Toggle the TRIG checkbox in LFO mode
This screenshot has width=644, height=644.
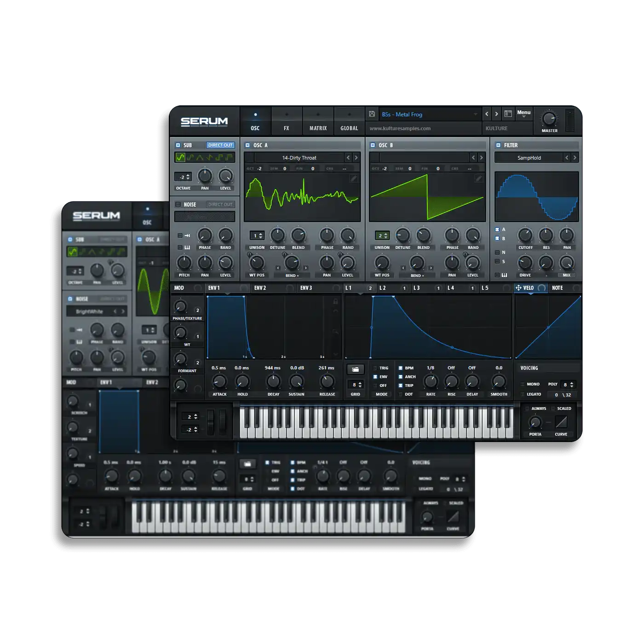point(376,368)
